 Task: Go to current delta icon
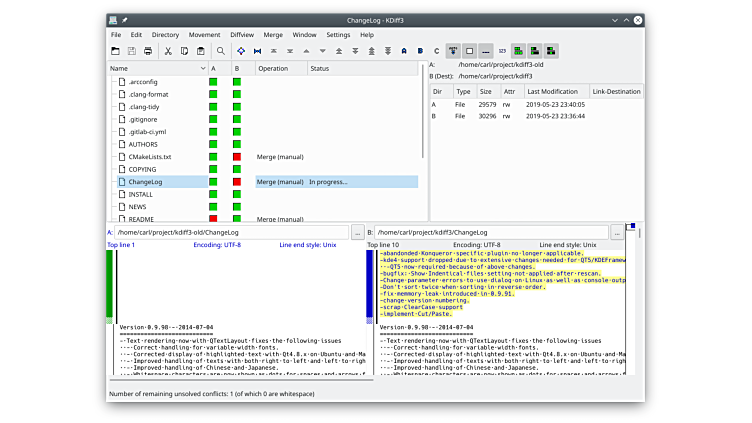[x=241, y=51]
